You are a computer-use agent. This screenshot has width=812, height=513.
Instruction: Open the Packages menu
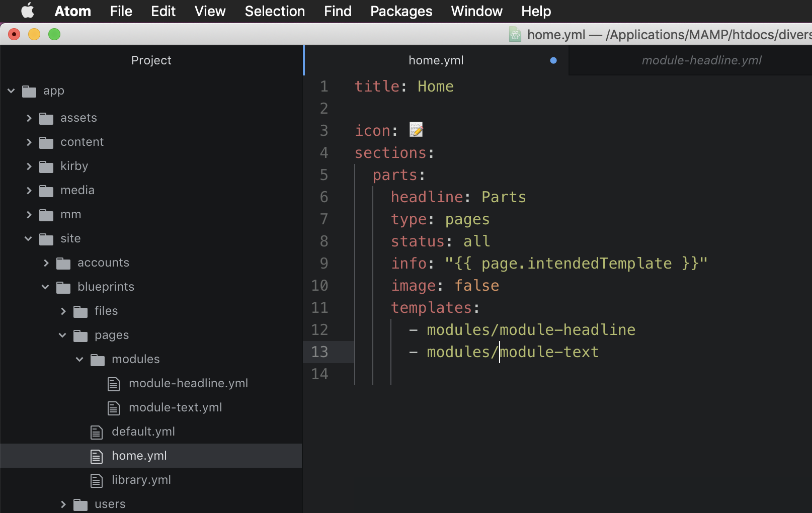click(x=401, y=11)
